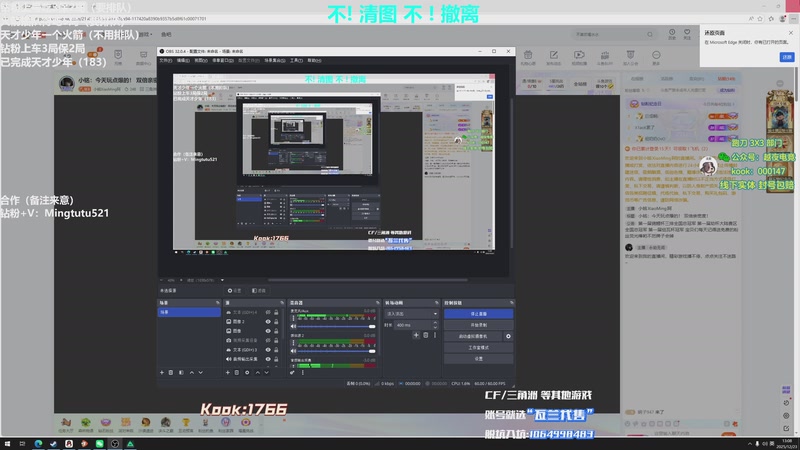The image size is (800, 450).
Task: Click the 工作室模式 button
Action: (479, 347)
